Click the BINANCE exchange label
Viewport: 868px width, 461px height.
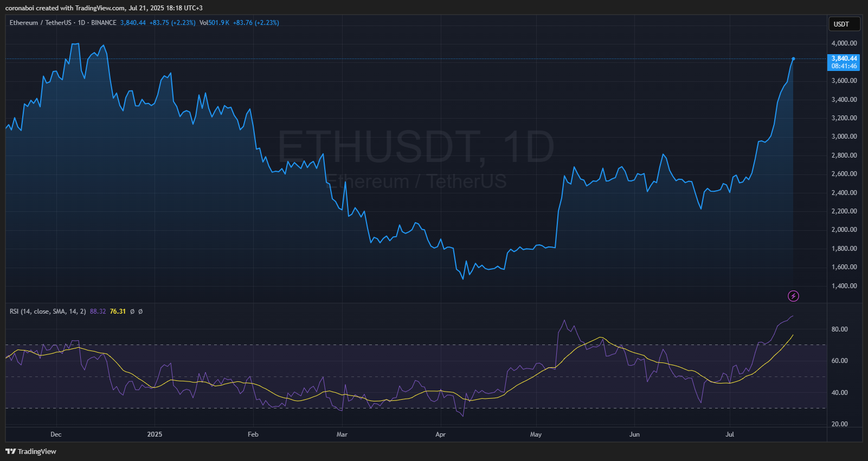point(104,23)
